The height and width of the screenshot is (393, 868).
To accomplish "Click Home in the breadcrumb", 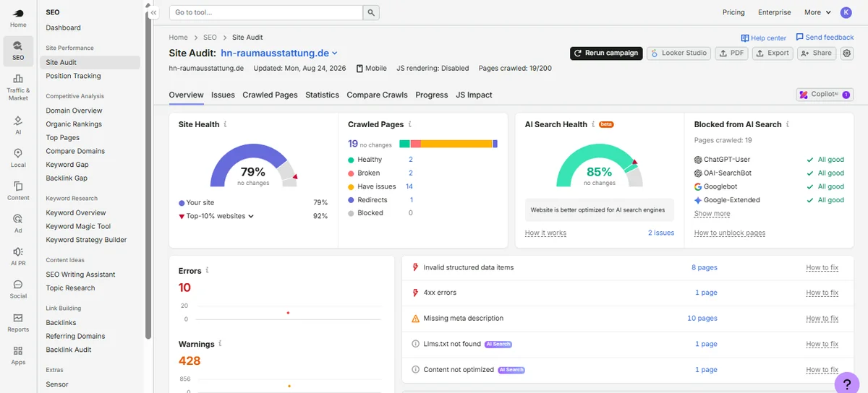I will (178, 37).
